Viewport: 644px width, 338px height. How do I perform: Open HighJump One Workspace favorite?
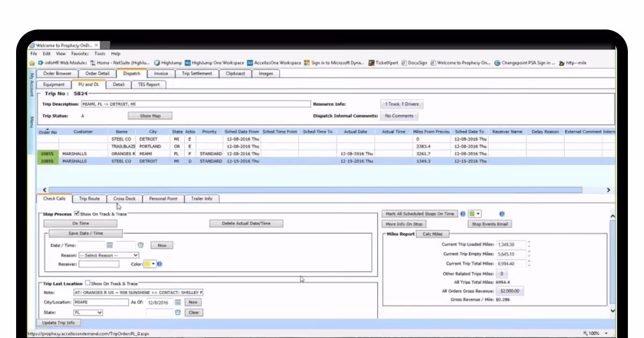click(x=215, y=63)
